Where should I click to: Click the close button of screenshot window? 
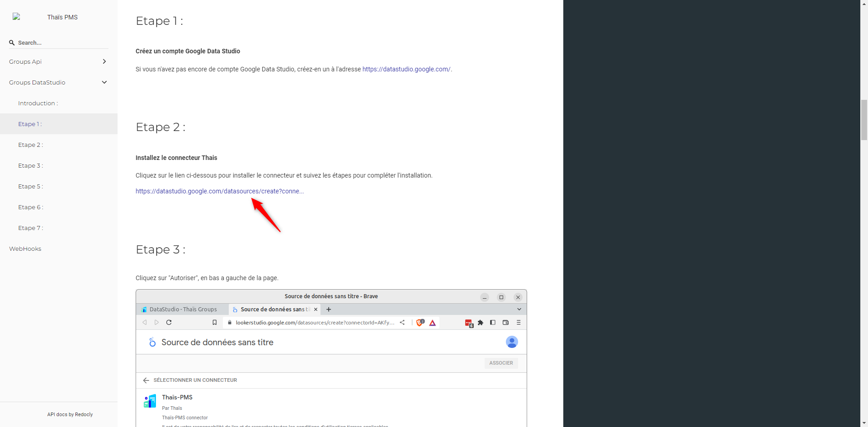coord(518,297)
